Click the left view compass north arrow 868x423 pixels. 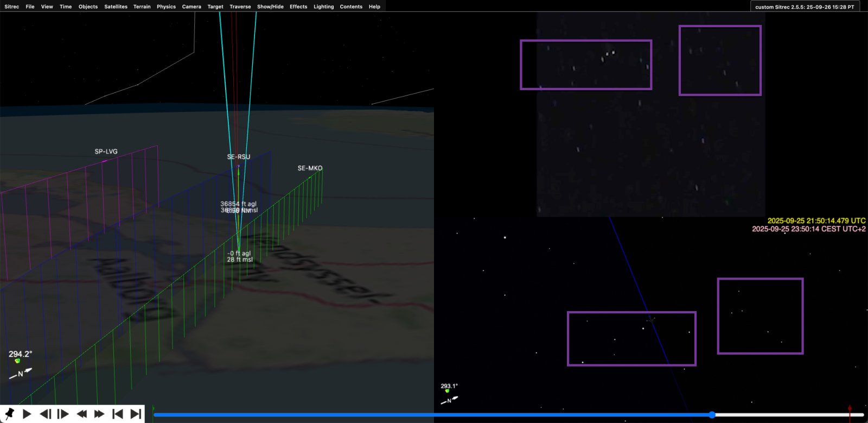click(21, 373)
